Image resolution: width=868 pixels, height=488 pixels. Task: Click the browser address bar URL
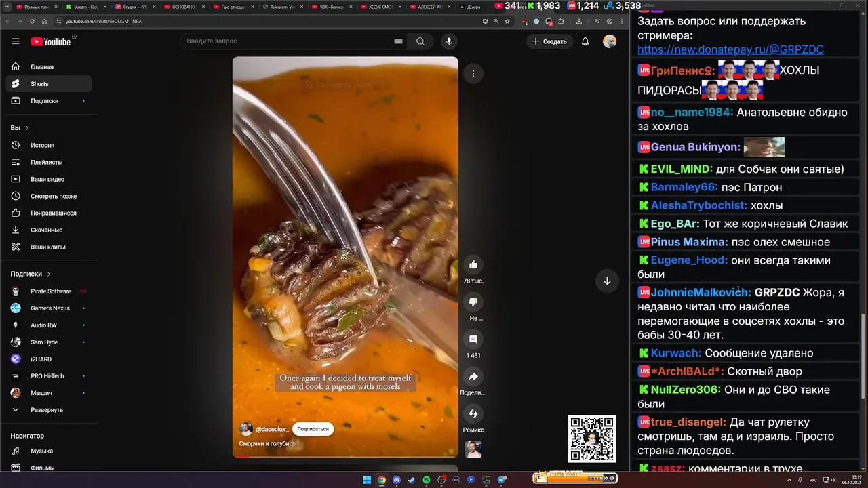104,21
